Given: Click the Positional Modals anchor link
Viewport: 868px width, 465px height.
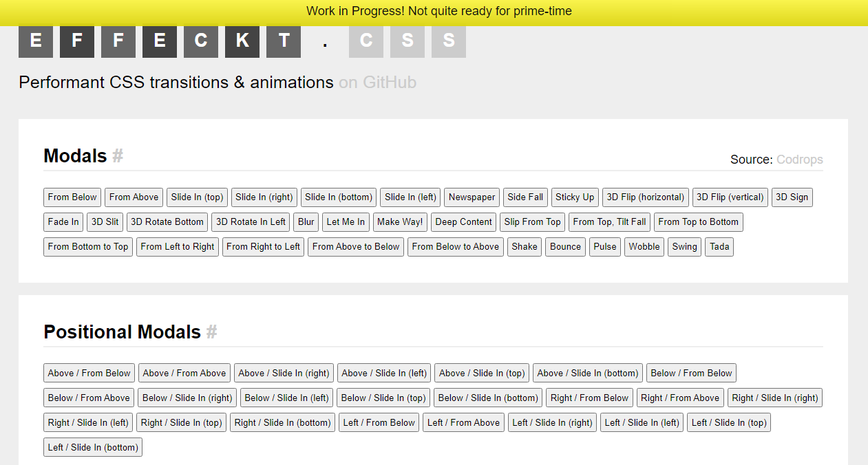Looking at the screenshot, I should [x=211, y=332].
